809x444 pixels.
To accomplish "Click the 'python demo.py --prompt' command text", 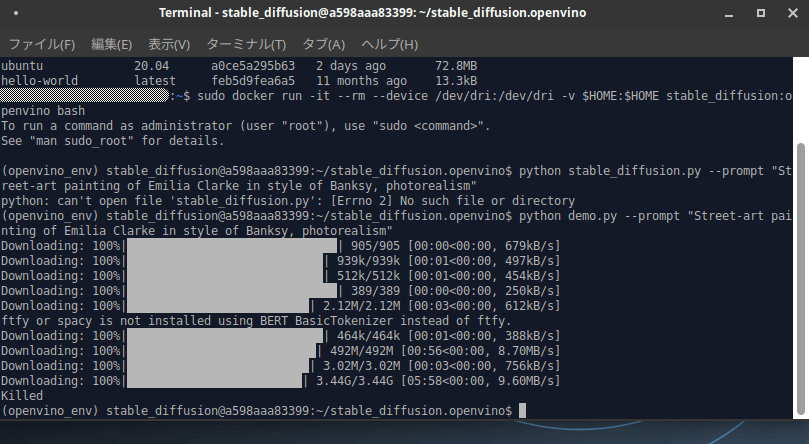I will pos(600,216).
